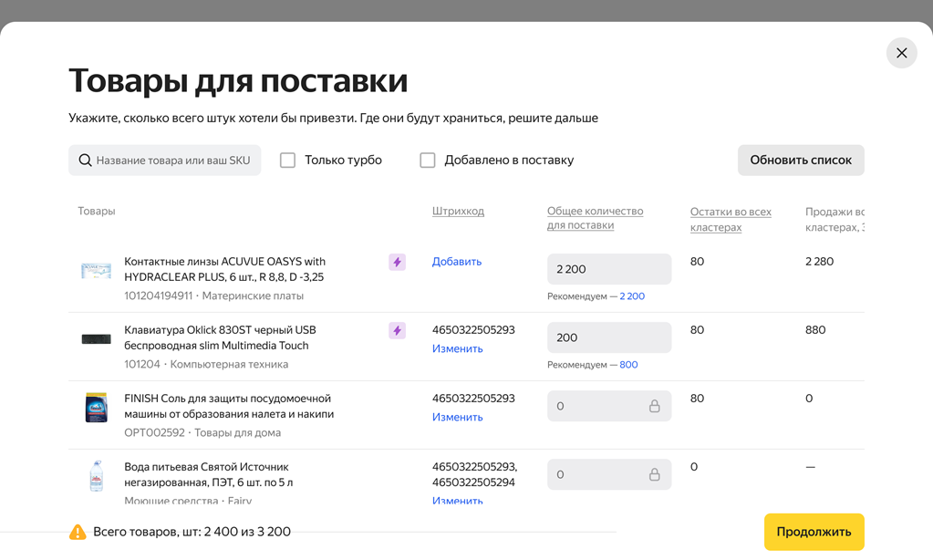The width and height of the screenshot is (933, 560).
Task: Click the «Штрихкод» column header
Action: (458, 212)
